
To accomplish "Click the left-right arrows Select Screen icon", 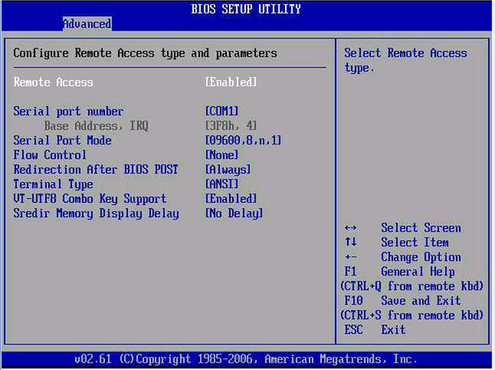I will pyautogui.click(x=351, y=228).
